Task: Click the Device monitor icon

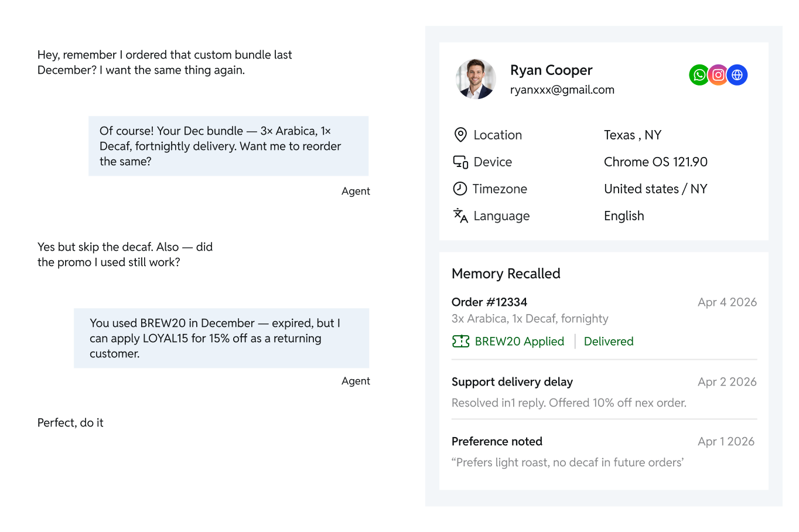Action: point(460,162)
